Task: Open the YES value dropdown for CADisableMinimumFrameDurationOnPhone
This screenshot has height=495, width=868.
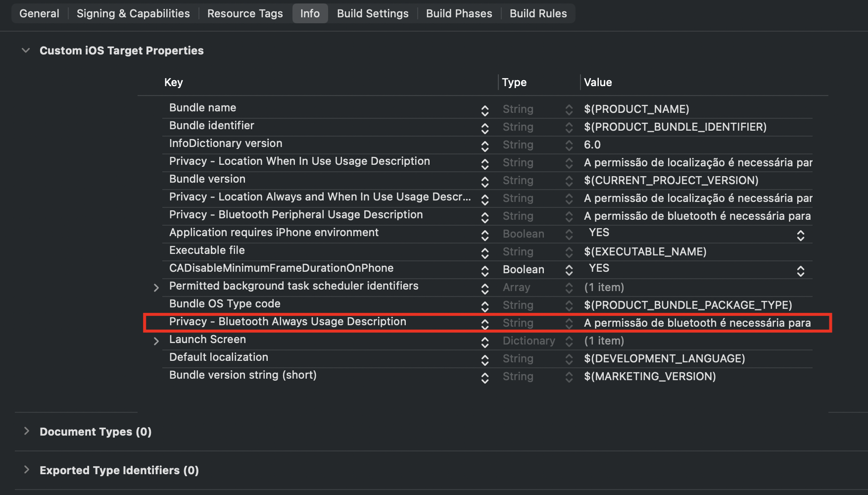Action: (801, 271)
